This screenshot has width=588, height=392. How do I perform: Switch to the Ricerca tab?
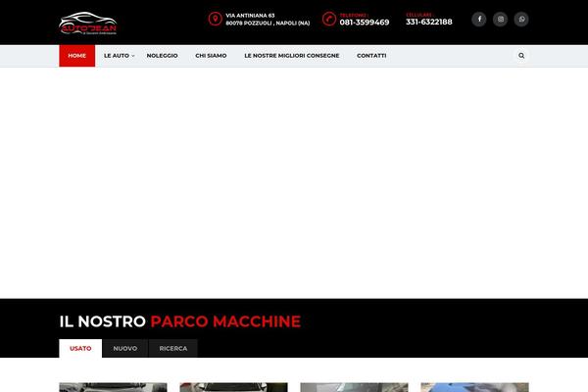pos(173,349)
